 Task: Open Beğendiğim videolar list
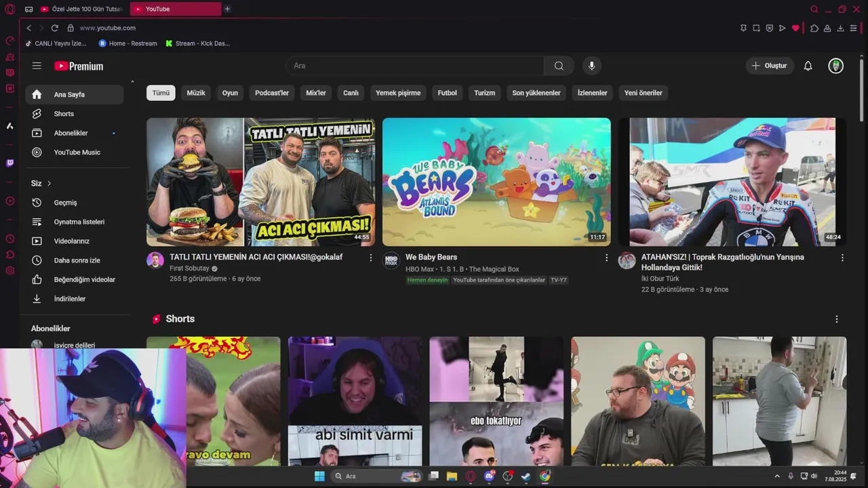(x=75, y=279)
